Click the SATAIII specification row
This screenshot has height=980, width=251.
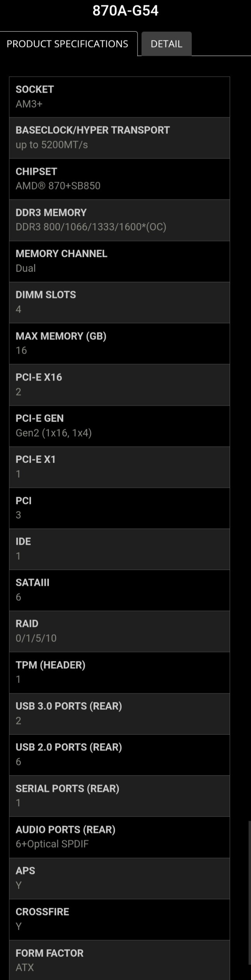pos(119,590)
